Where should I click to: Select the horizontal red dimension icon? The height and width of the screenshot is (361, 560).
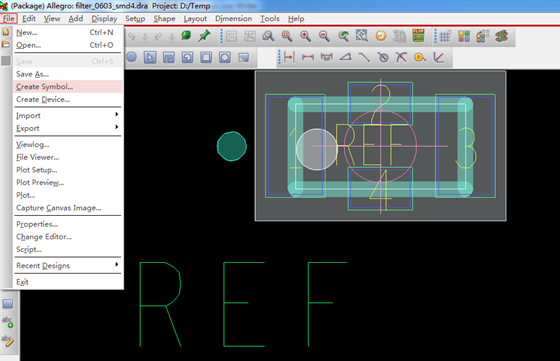click(x=308, y=57)
